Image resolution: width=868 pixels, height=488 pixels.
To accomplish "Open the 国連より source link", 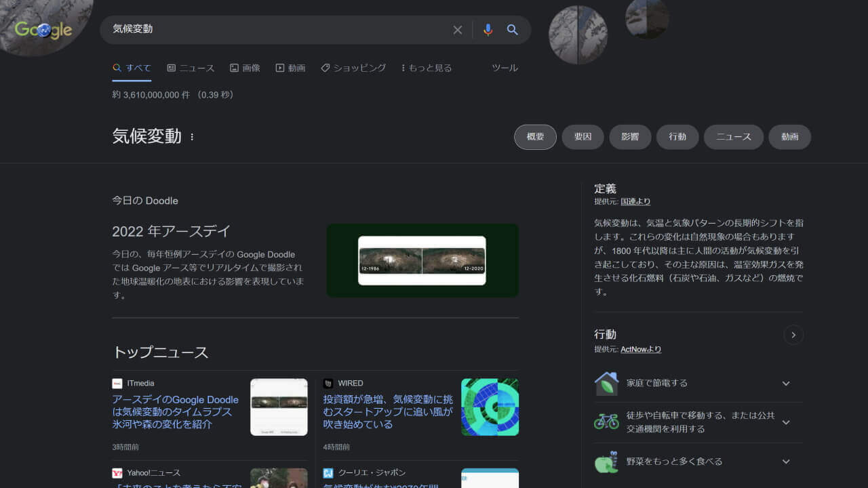I will coord(636,201).
